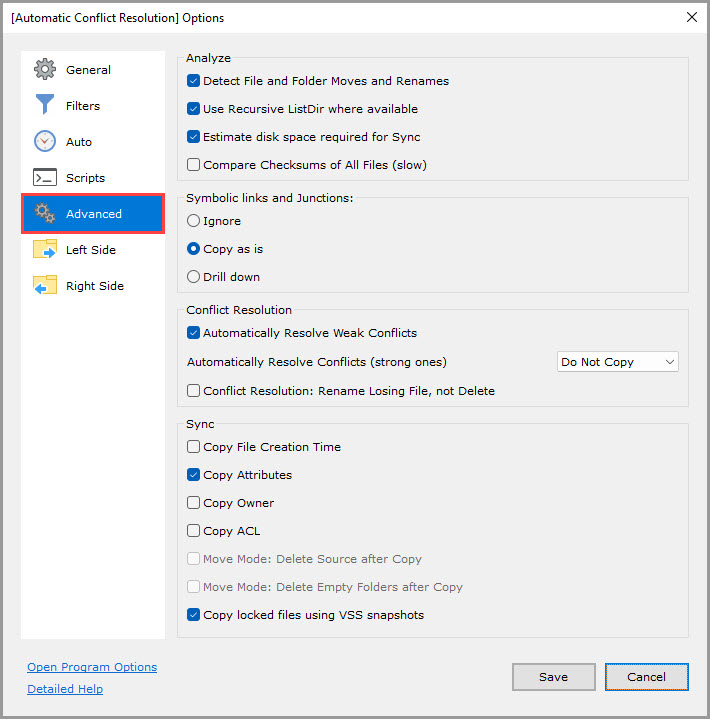The height and width of the screenshot is (719, 710).
Task: Enable Copy ACL checkbox
Action: tap(193, 531)
